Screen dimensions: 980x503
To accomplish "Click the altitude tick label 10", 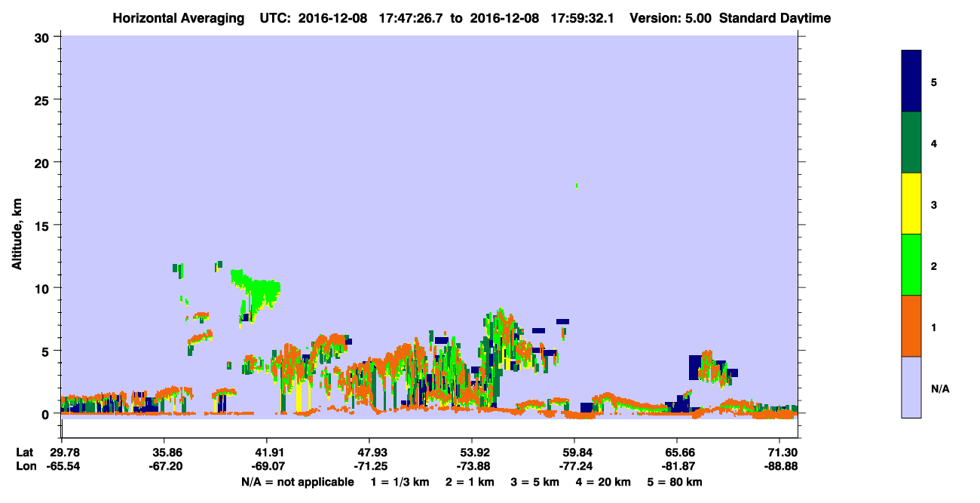I will click(44, 288).
